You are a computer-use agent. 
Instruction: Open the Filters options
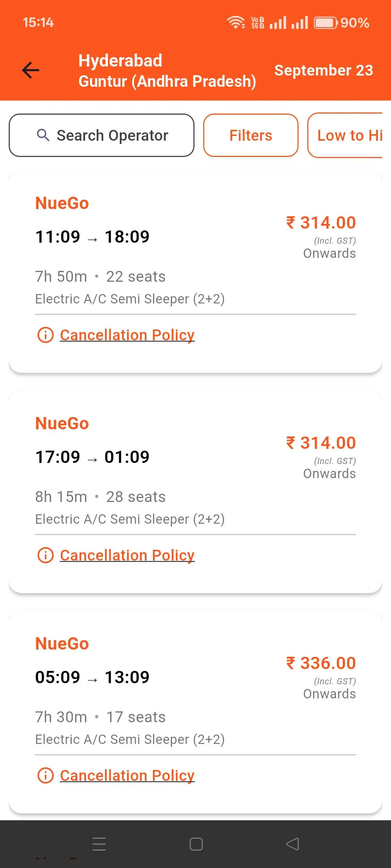coord(251,135)
